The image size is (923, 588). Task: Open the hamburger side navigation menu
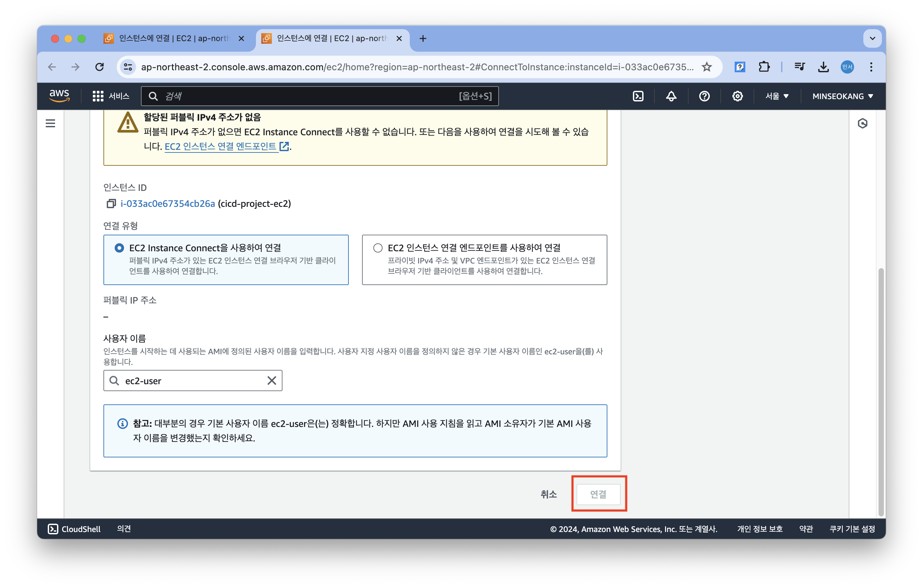pyautogui.click(x=50, y=123)
